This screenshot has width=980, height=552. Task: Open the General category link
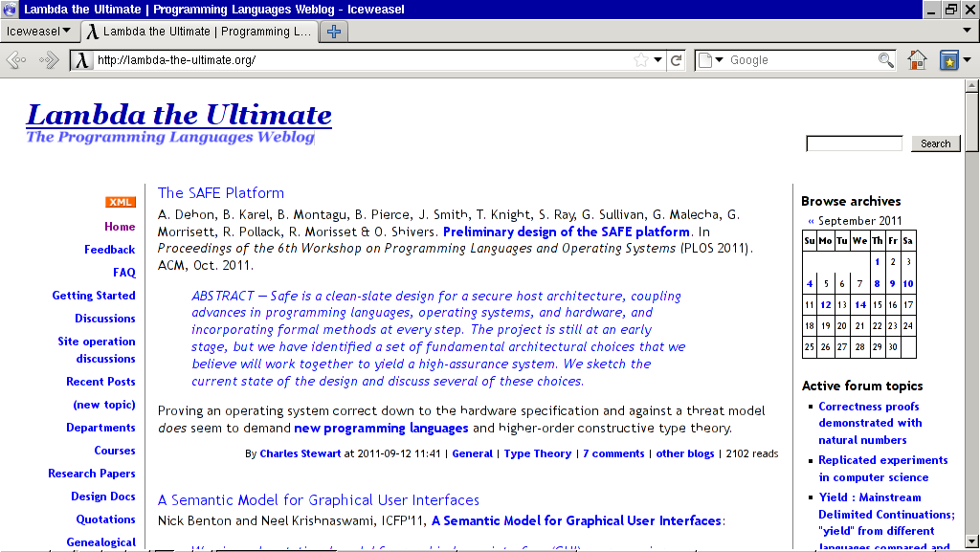(473, 454)
